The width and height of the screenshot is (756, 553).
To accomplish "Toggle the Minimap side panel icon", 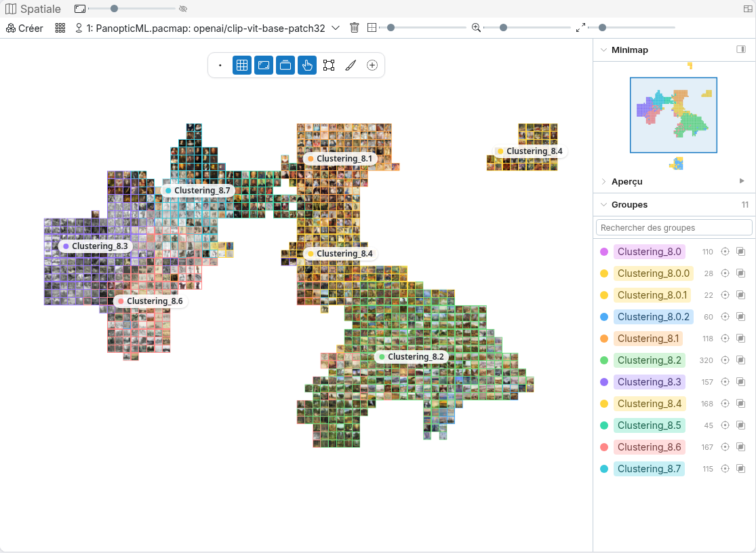I will click(741, 50).
